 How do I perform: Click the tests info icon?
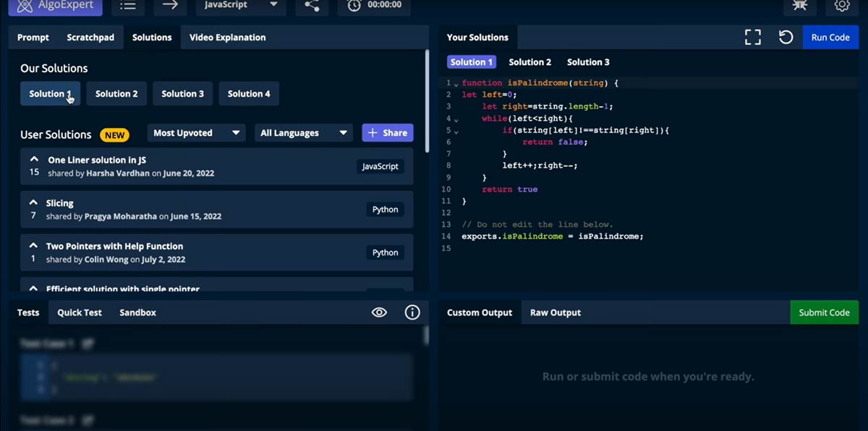click(x=412, y=312)
